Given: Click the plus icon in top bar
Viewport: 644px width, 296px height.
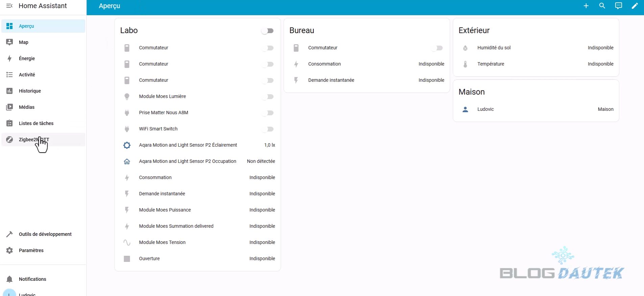Looking at the screenshot, I should (x=586, y=6).
